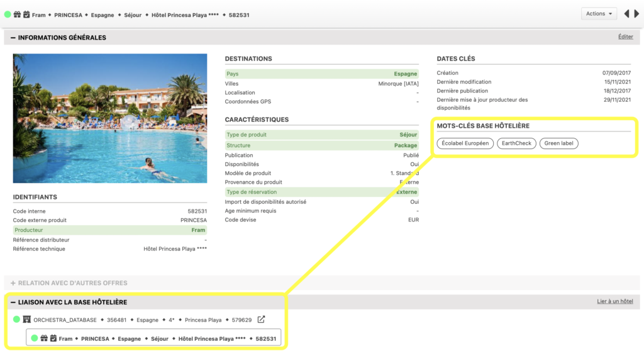
Task: Collapse the Informations Générales section
Action: pyautogui.click(x=13, y=38)
